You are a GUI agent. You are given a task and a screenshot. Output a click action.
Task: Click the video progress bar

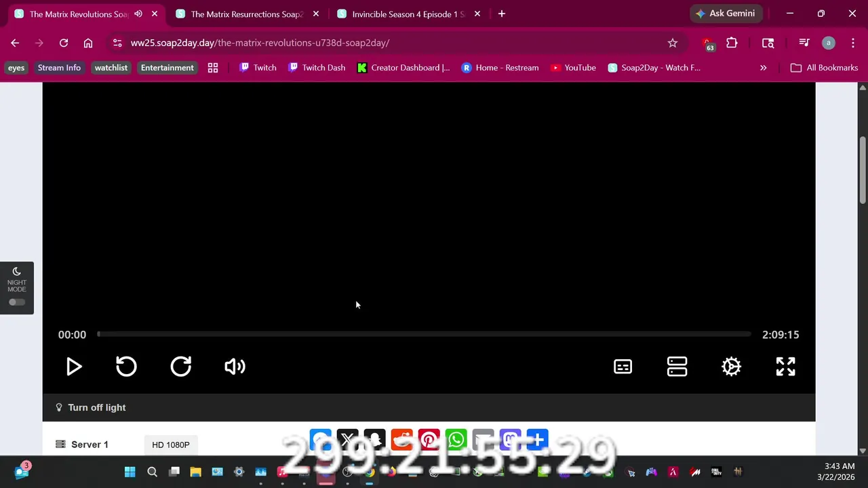click(x=424, y=334)
